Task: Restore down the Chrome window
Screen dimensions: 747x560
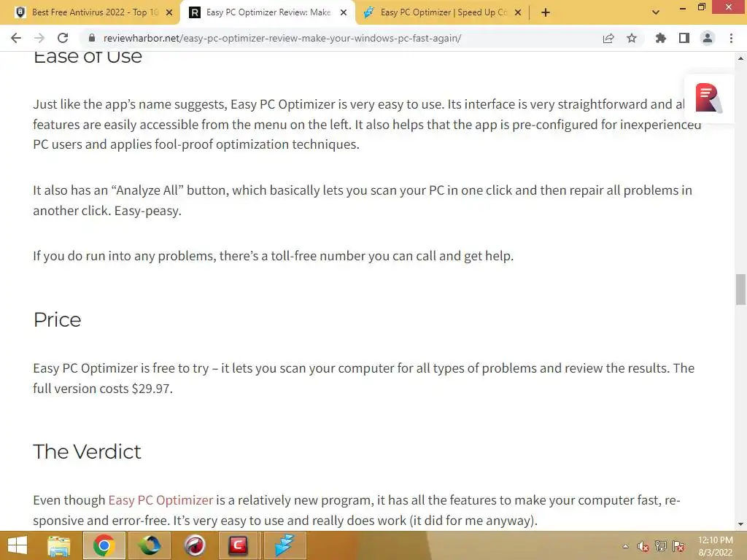Action: [x=702, y=7]
